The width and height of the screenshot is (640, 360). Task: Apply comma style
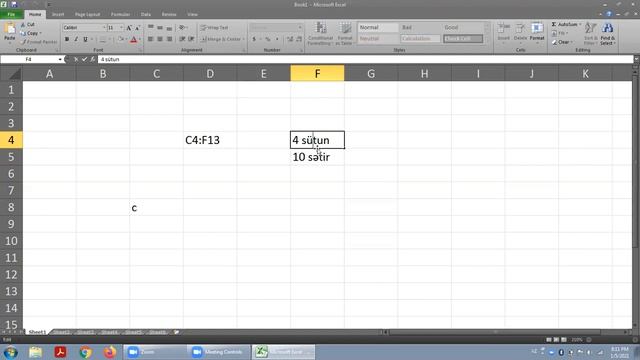(x=277, y=39)
